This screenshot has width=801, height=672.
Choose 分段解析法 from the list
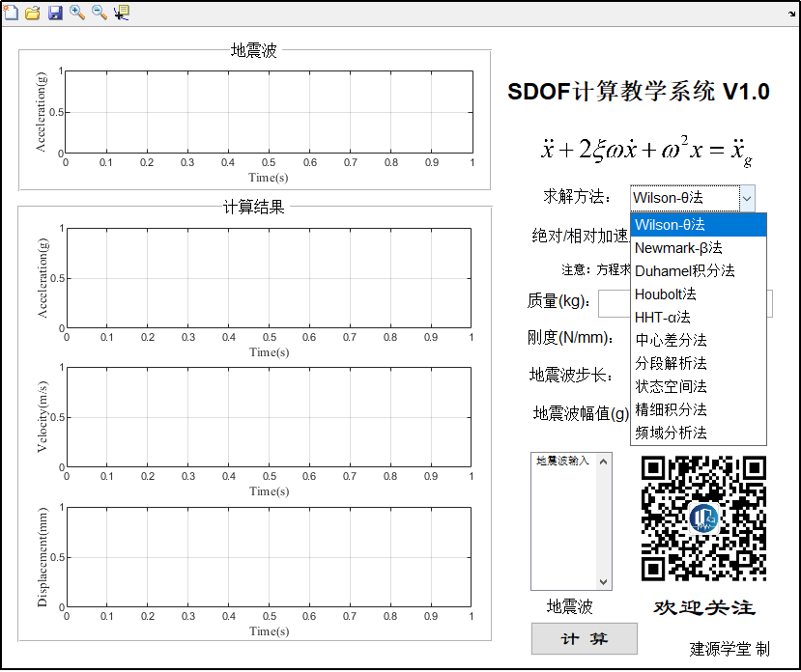pyautogui.click(x=699, y=363)
